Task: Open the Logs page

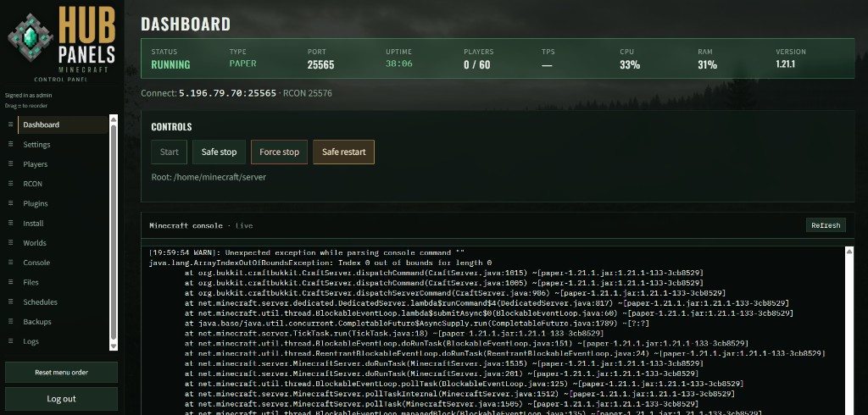Action: (63, 341)
